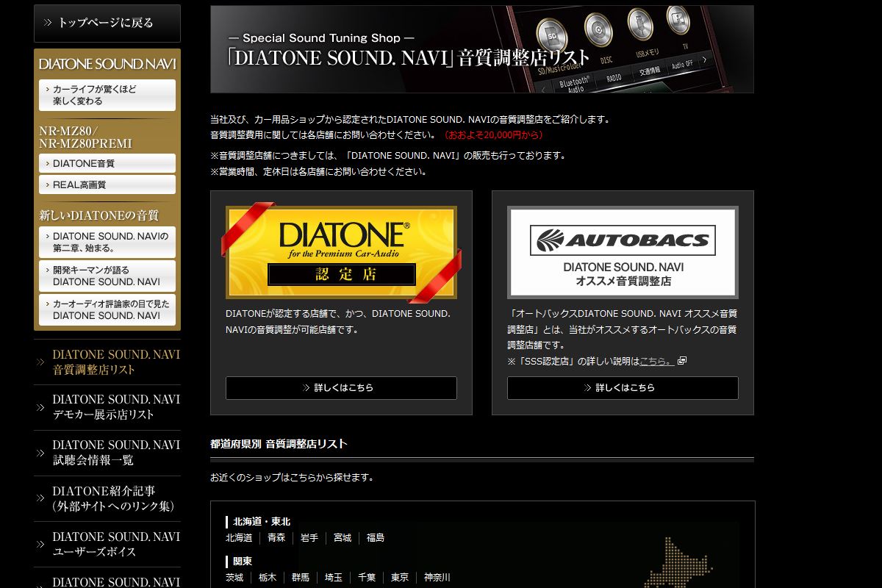This screenshot has height=588, width=882.
Task: Click the 新しいDIATONEの音質 heading
Action: pos(98,215)
